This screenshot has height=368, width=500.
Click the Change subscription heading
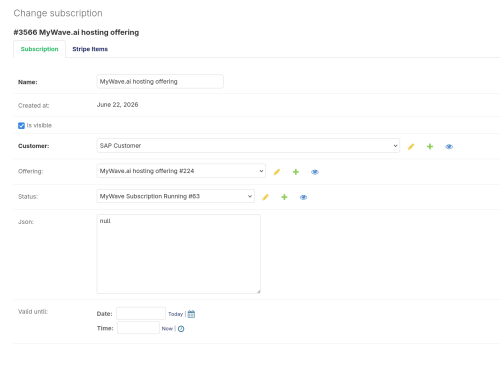click(58, 13)
